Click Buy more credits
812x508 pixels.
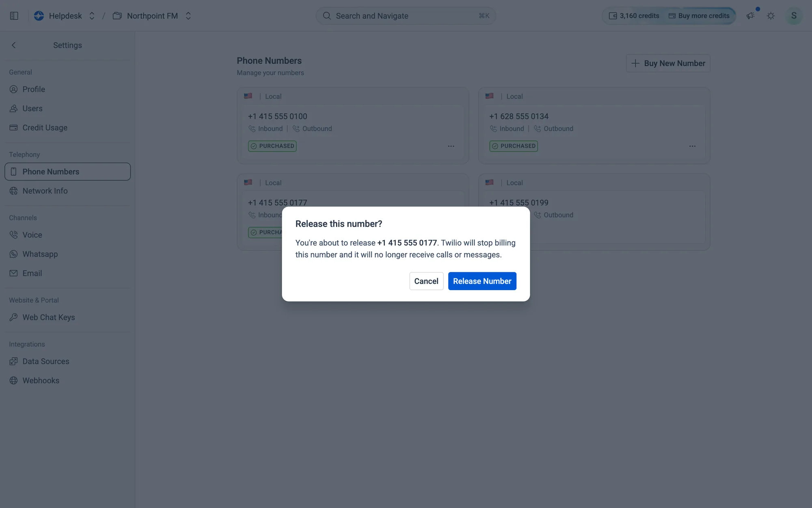click(x=699, y=16)
